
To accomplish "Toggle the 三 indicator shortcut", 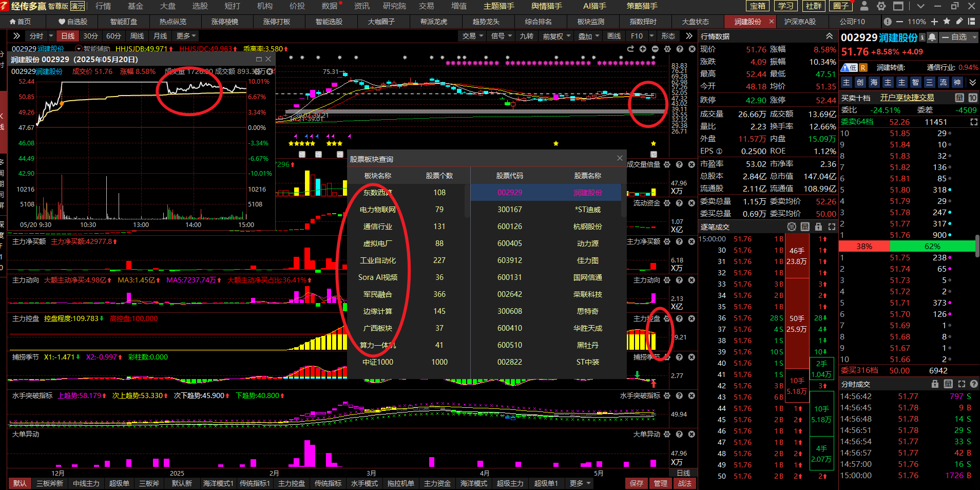I will pyautogui.click(x=930, y=82).
